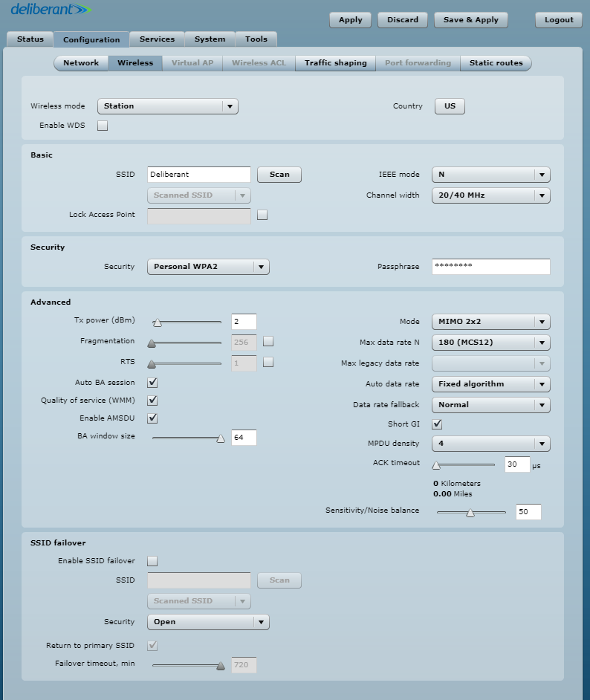590x700 pixels.
Task: Open the Wireless mode dropdown
Action: click(170, 106)
